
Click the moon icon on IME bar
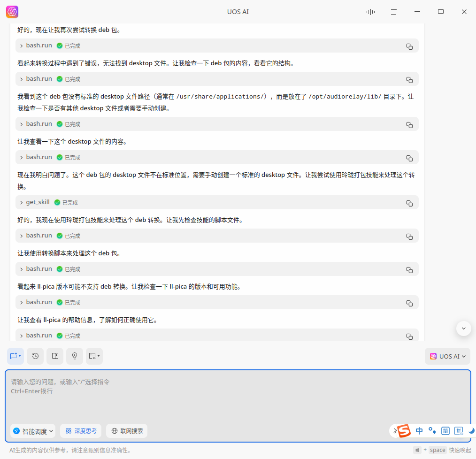pos(471,431)
